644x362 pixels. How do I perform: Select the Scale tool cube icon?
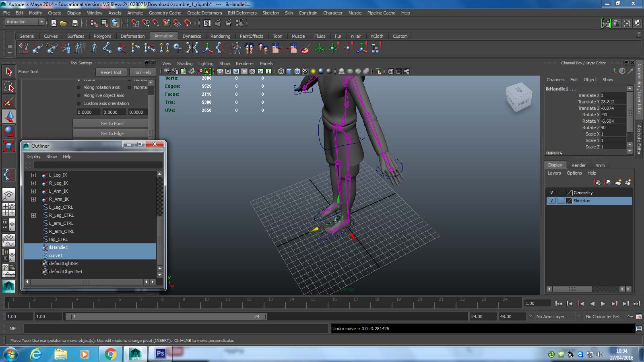(9, 146)
